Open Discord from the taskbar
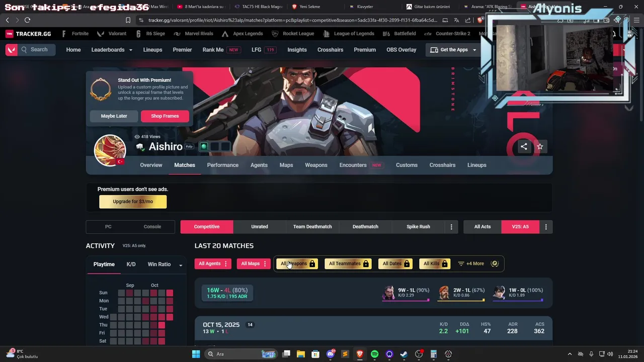Viewport: 644px width, 362px height. pos(331,354)
